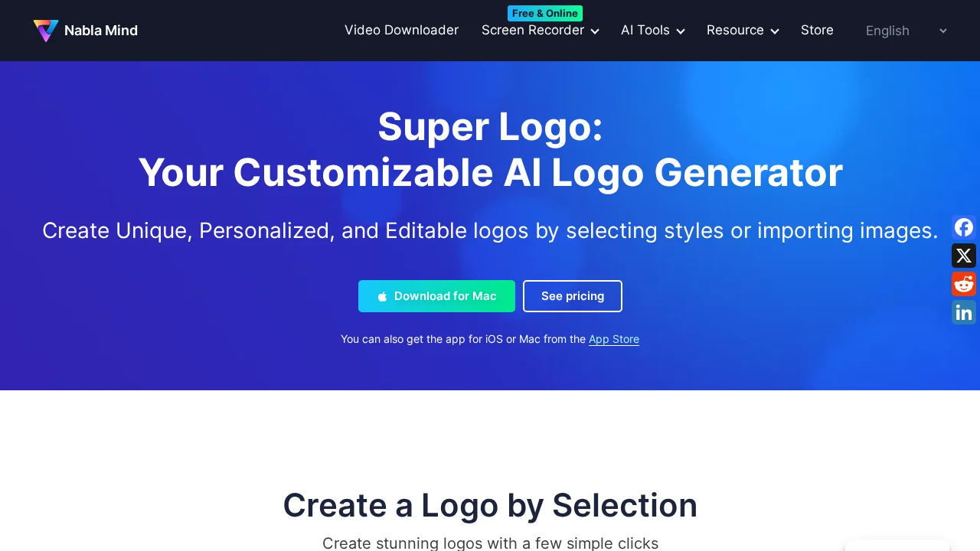
Task: Open the Screen Recorder menu label
Action: 533,30
